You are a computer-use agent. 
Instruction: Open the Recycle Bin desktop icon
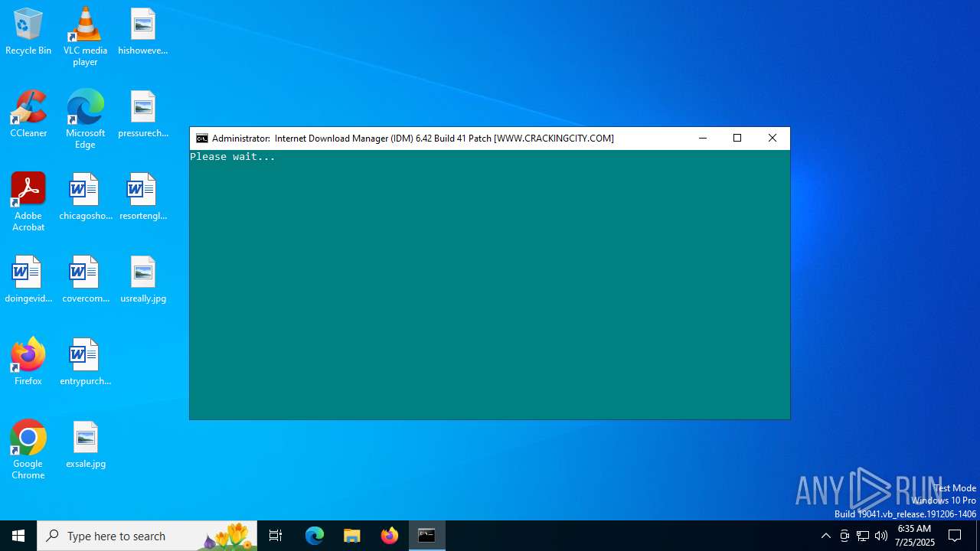pos(28,32)
